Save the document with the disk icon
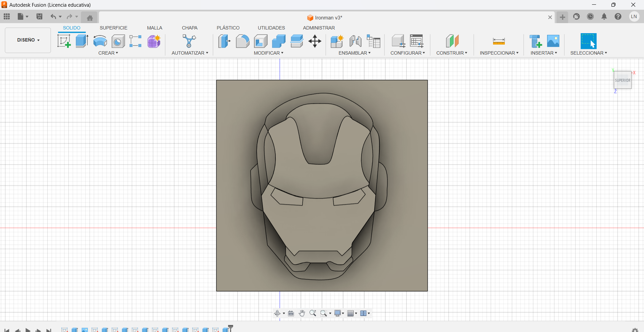Image resolution: width=644 pixels, height=332 pixels. [x=39, y=16]
